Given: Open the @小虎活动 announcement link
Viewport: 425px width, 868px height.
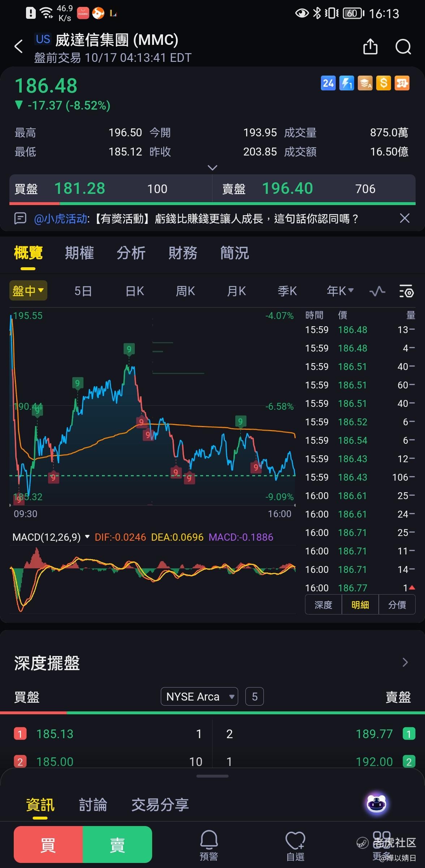Looking at the screenshot, I should coord(61,218).
